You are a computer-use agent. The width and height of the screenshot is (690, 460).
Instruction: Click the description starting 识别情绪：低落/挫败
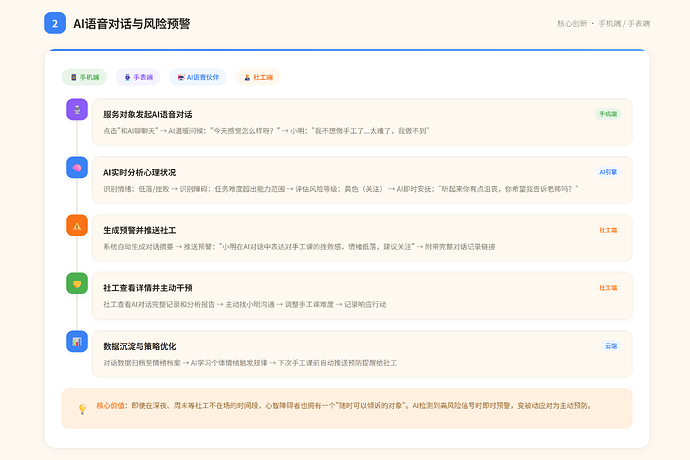pos(341,189)
